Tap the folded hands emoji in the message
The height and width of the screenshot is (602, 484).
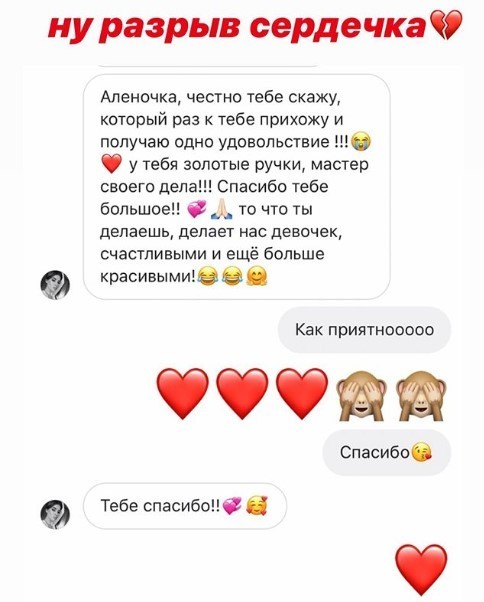pos(222,210)
